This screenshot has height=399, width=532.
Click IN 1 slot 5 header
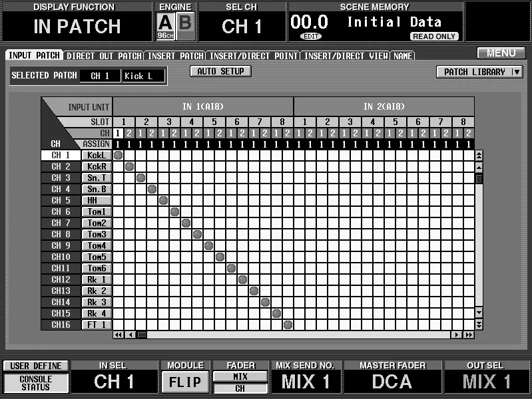coord(214,122)
